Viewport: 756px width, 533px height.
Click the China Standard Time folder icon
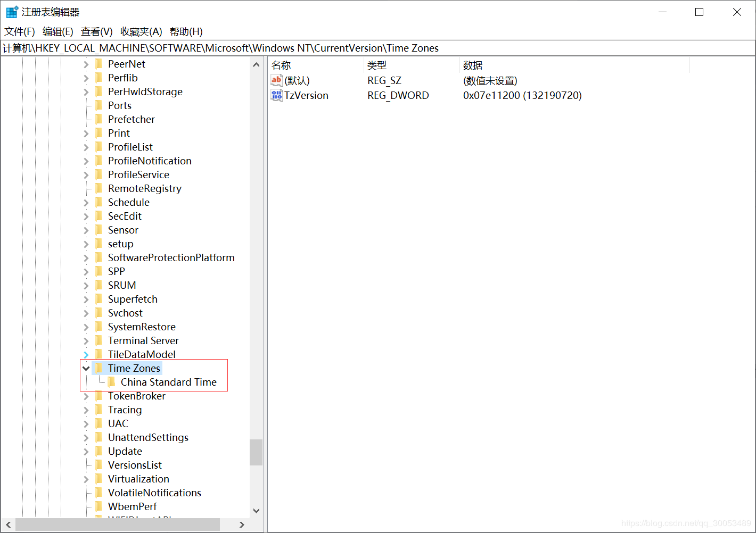pos(111,382)
